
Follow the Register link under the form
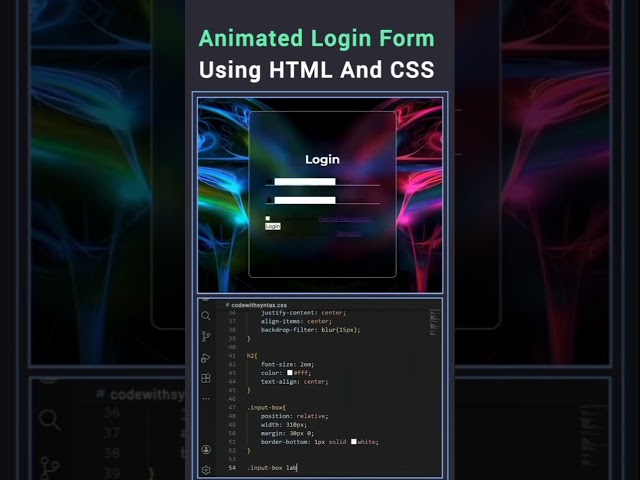(349, 233)
